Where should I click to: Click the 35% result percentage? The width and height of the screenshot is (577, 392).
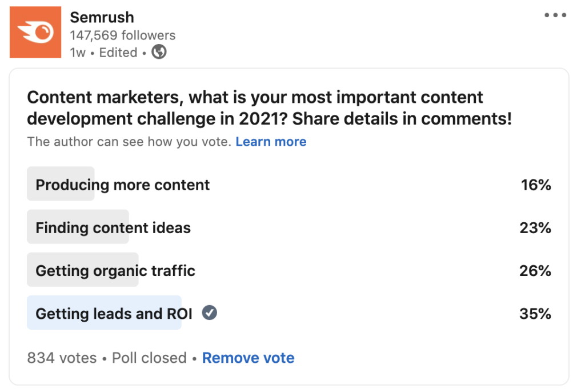[x=535, y=314]
